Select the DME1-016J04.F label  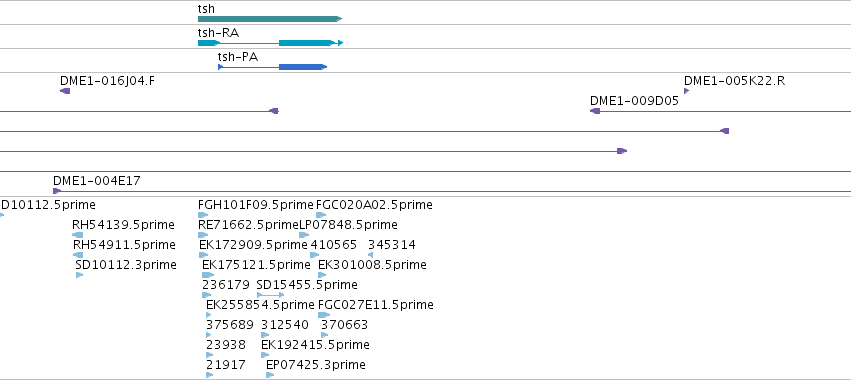pyautogui.click(x=107, y=81)
